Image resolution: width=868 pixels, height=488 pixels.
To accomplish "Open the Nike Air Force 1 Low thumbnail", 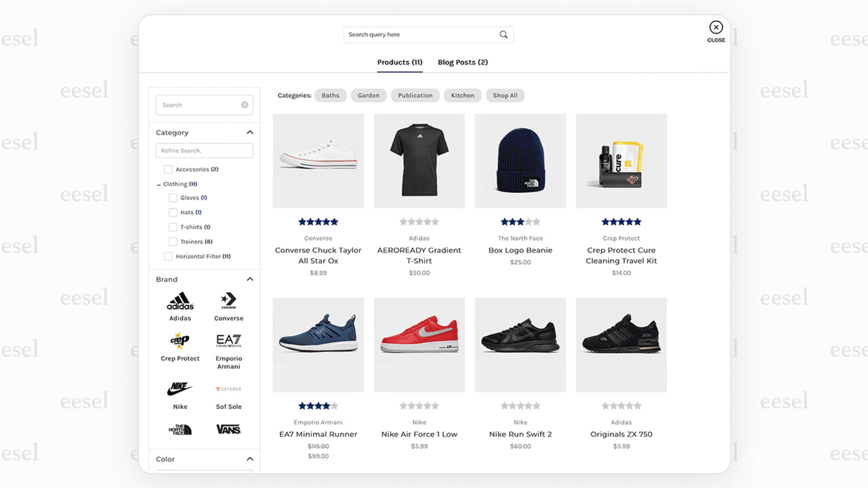I will [x=419, y=344].
